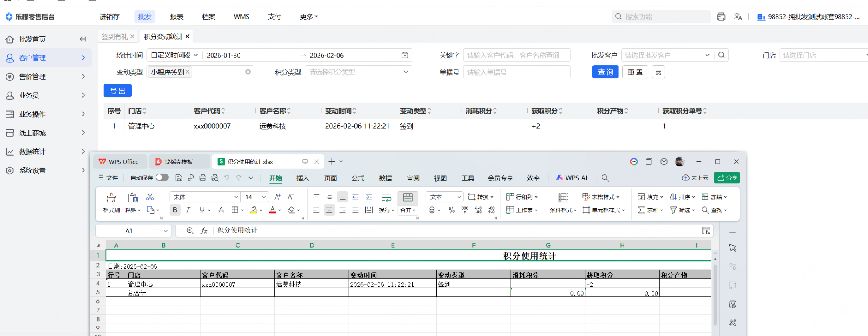Click the printer icon in top header
Image resolution: width=868 pixels, height=336 pixels.
click(x=721, y=17)
